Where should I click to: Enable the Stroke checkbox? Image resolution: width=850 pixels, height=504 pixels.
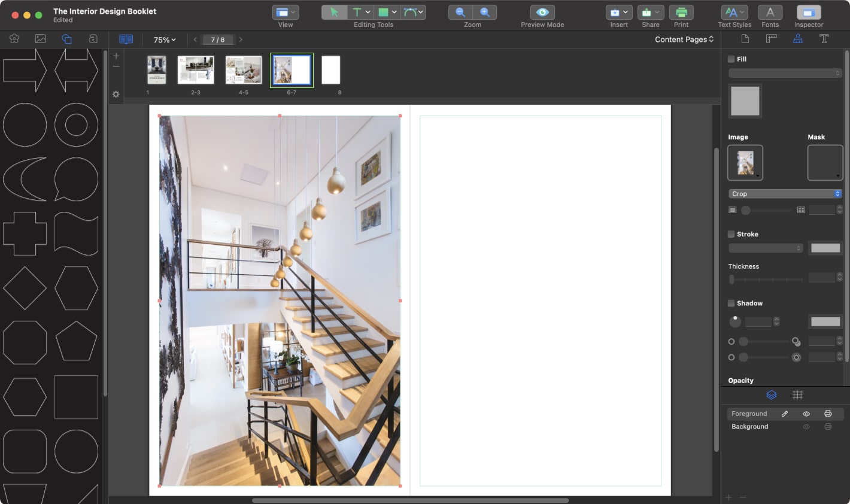tap(731, 234)
